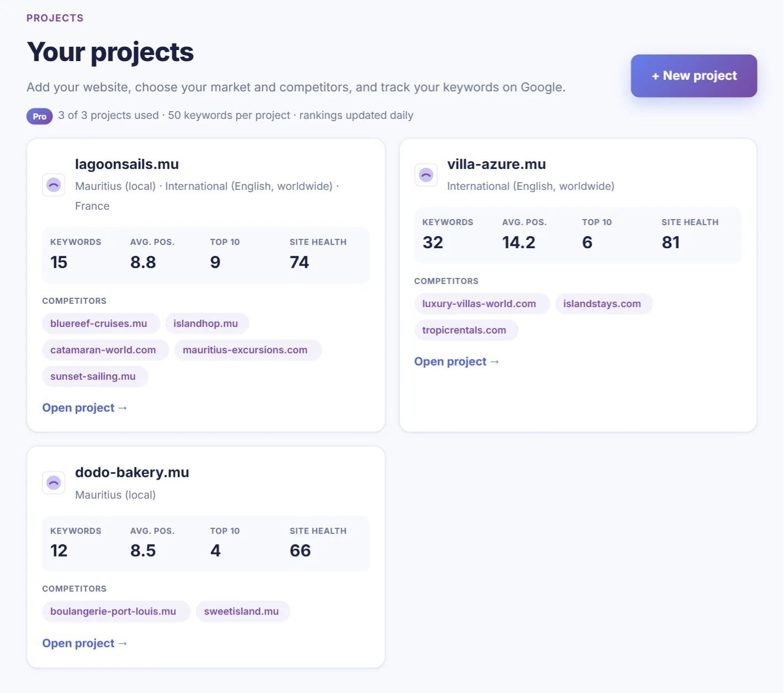Image resolution: width=784 pixels, height=693 pixels.
Task: Click the average position 8.8 value
Action: [x=143, y=262]
